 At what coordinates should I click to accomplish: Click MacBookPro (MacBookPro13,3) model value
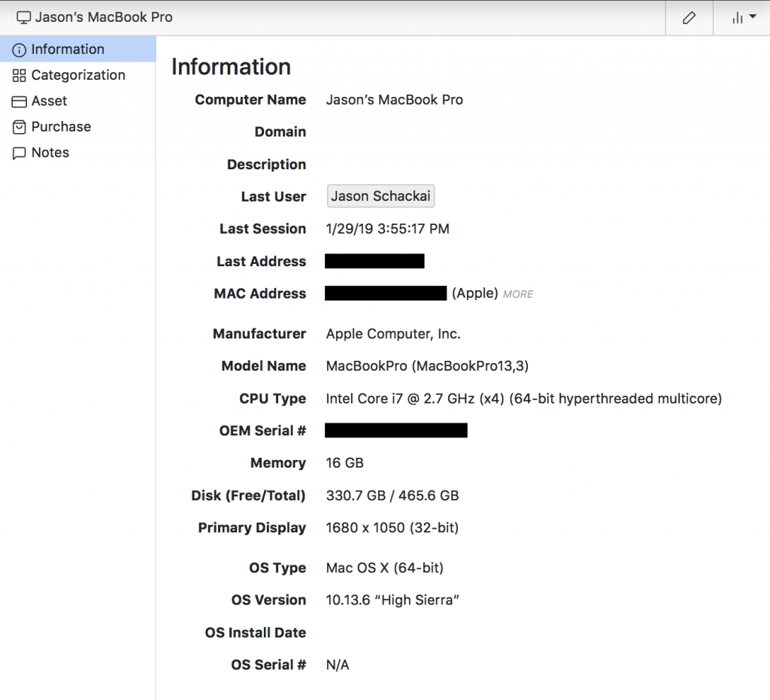point(427,366)
